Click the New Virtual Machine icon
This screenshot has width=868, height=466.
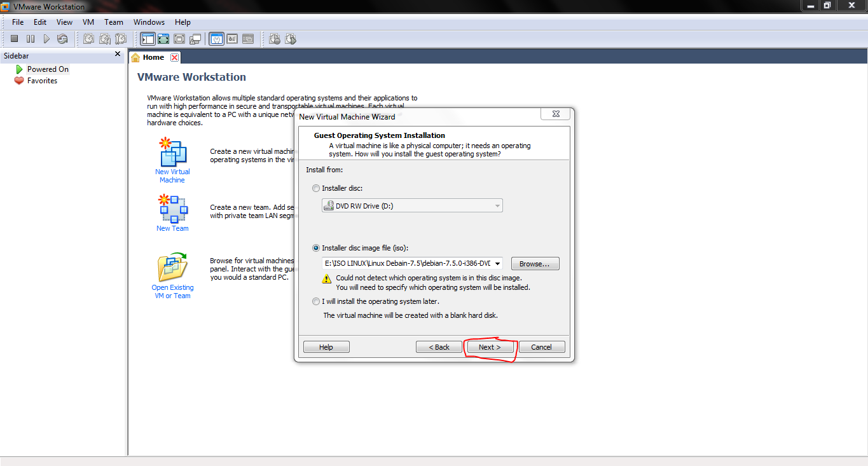[x=172, y=152]
